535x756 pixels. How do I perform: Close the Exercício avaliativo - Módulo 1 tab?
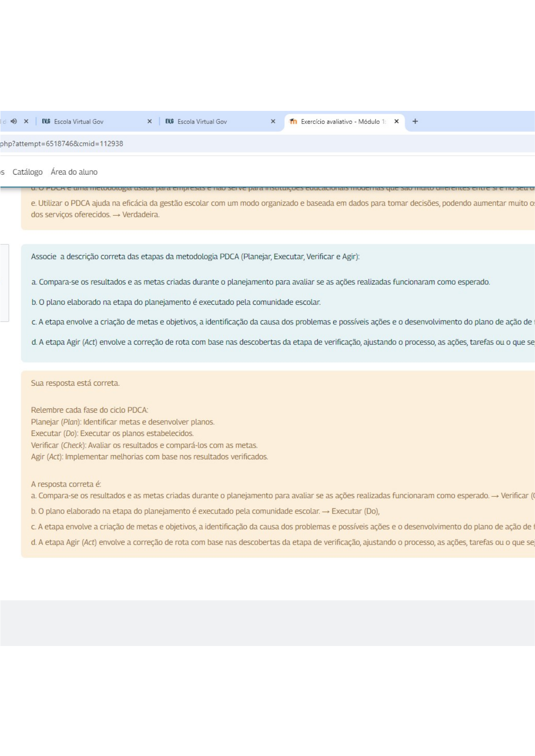[x=397, y=121]
